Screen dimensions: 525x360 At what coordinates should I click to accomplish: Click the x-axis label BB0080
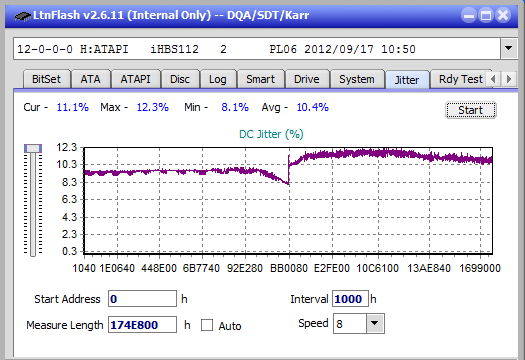[x=289, y=268]
